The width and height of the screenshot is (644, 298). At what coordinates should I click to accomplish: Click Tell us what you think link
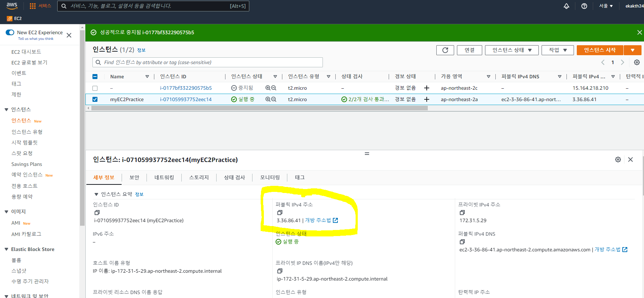36,39
